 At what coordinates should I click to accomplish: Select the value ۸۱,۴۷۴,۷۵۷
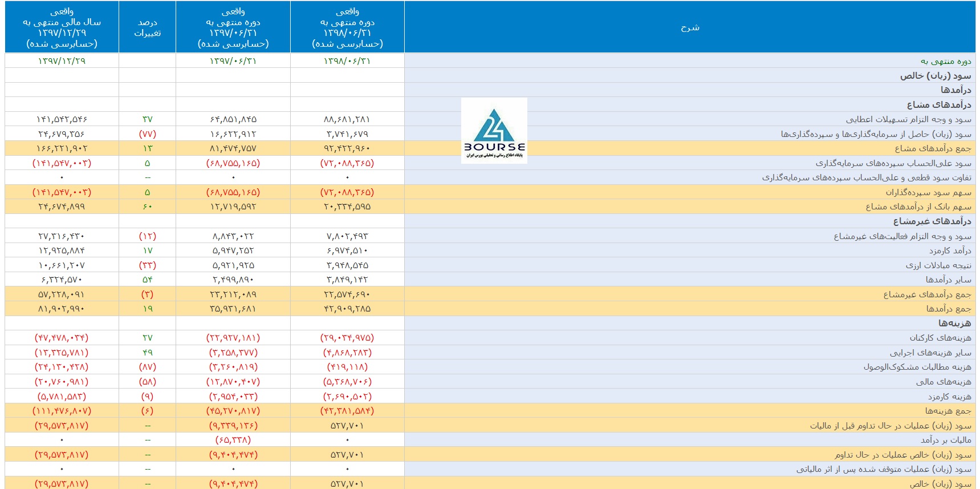233,148
